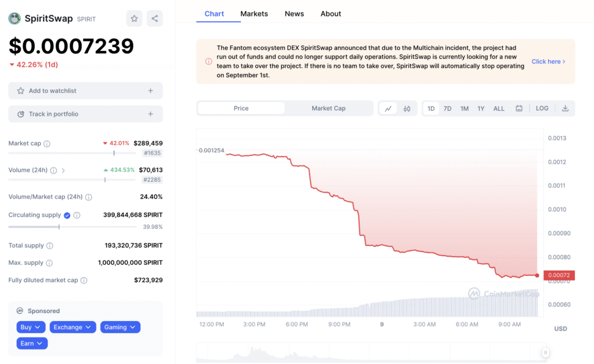Click the 0.00072 current price label

click(x=559, y=275)
